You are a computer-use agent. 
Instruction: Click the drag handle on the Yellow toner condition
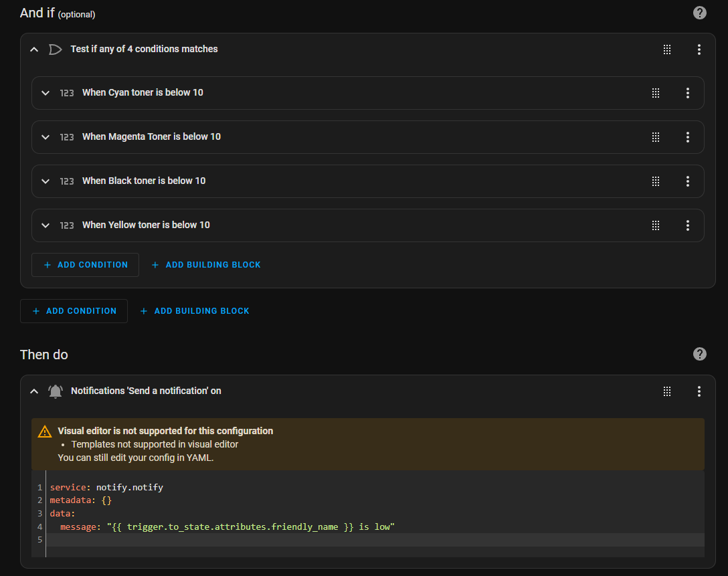tap(656, 225)
